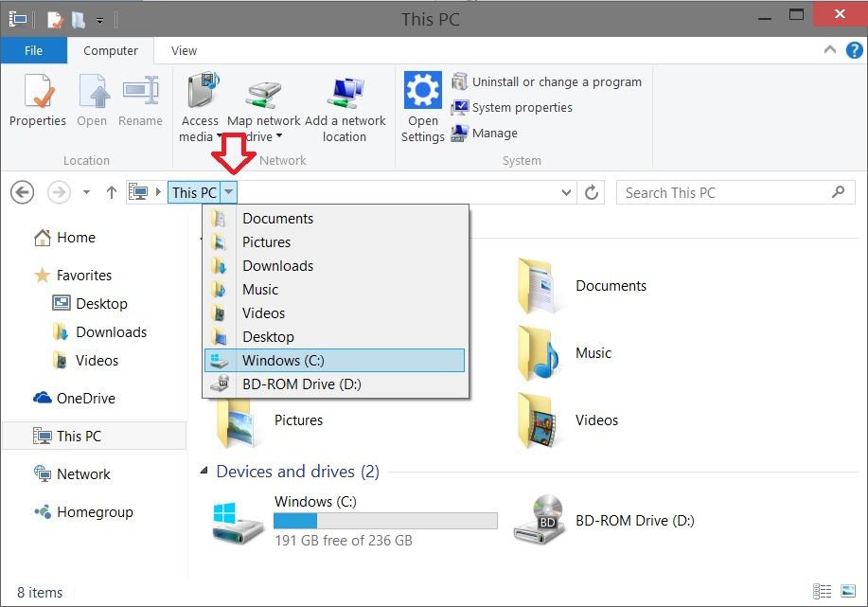Click the Properties icon in the ribbon
Viewport: 868px width, 607px height.
coord(38,99)
